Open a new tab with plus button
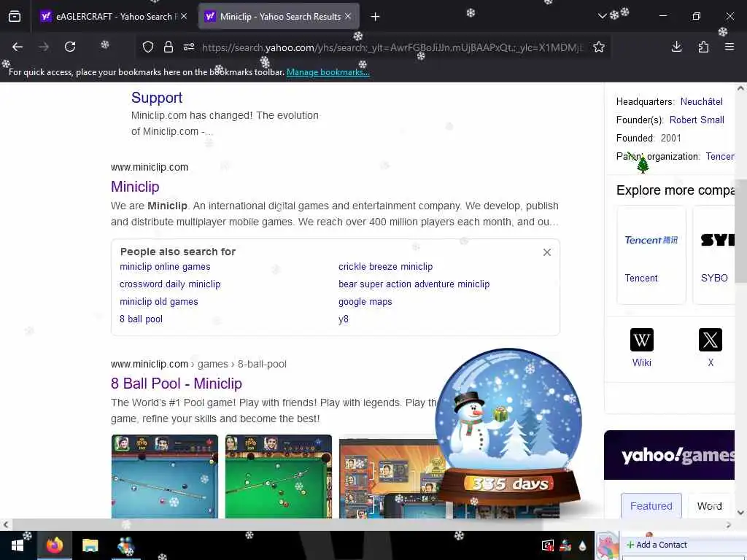The image size is (747, 560). click(376, 17)
